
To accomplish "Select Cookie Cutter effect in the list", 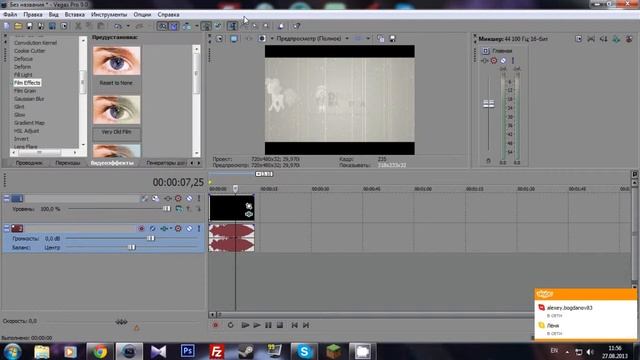I will [x=29, y=51].
